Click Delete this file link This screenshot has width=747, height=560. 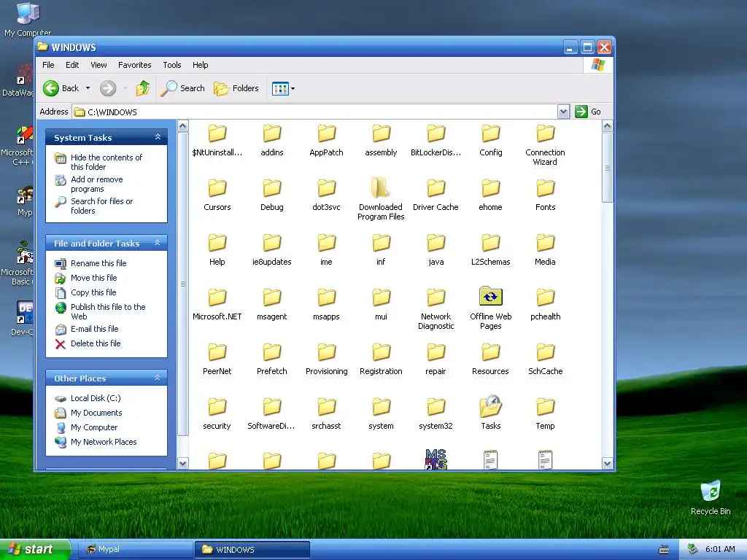96,343
